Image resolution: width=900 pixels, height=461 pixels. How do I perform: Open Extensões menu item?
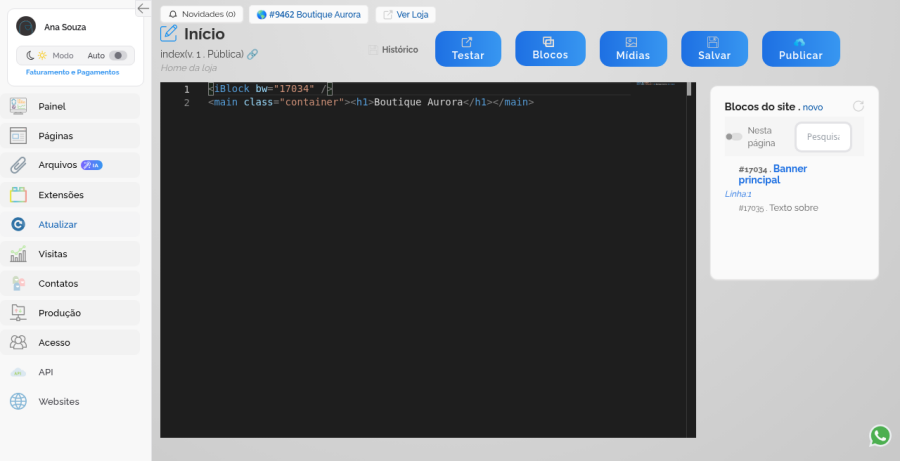[x=70, y=195]
